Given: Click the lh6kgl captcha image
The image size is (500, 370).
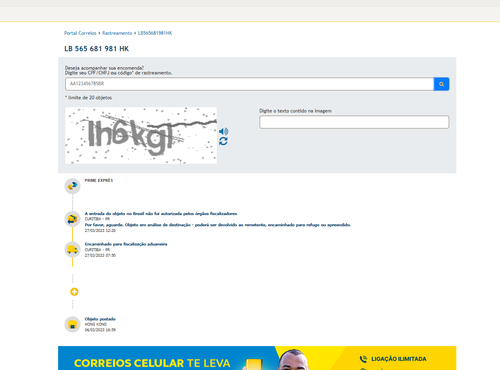Looking at the screenshot, I should pyautogui.click(x=141, y=135).
